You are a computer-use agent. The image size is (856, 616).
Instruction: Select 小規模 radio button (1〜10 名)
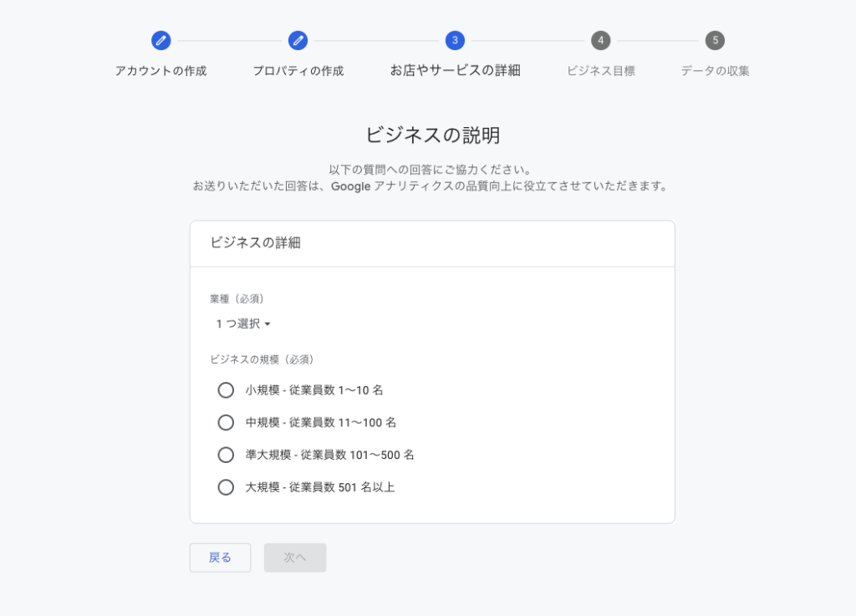point(226,390)
